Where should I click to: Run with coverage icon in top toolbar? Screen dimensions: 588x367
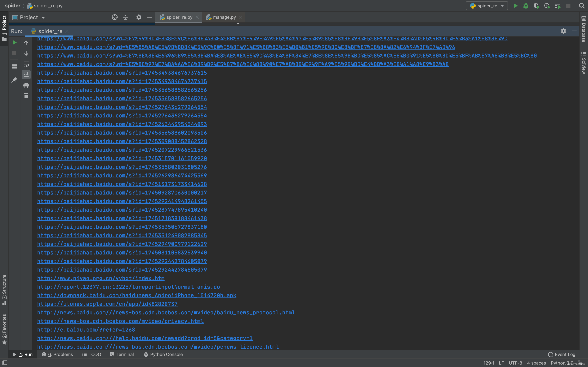point(536,6)
